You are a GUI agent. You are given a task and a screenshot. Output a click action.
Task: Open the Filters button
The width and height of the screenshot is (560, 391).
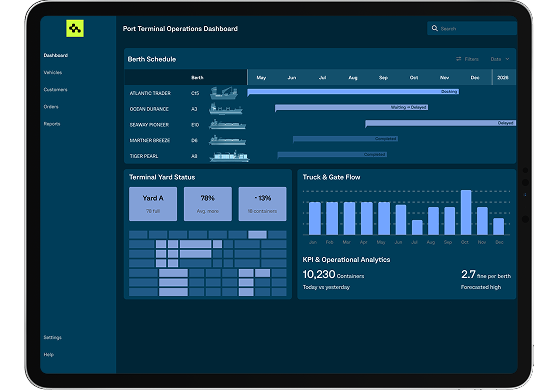467,59
